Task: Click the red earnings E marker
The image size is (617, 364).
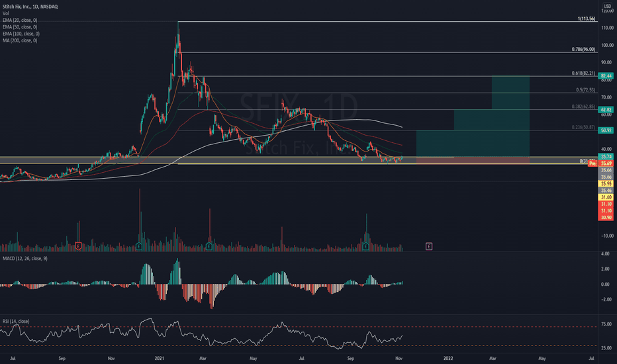Action: [78, 246]
